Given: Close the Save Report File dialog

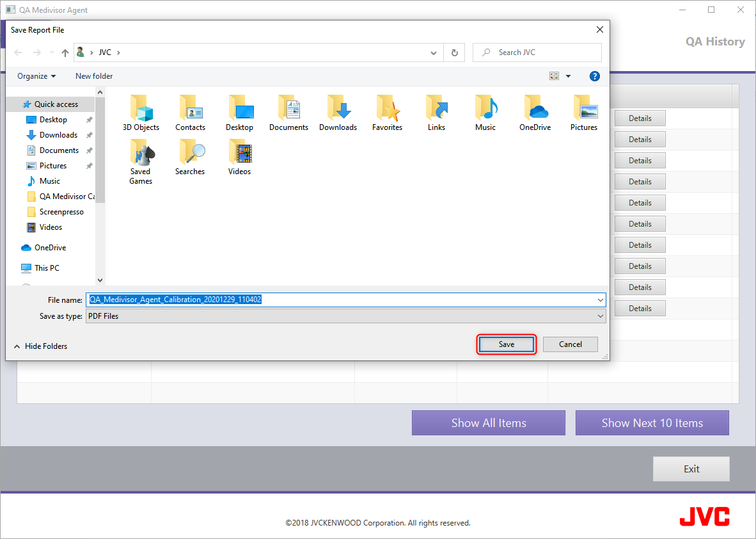Looking at the screenshot, I should [599, 30].
